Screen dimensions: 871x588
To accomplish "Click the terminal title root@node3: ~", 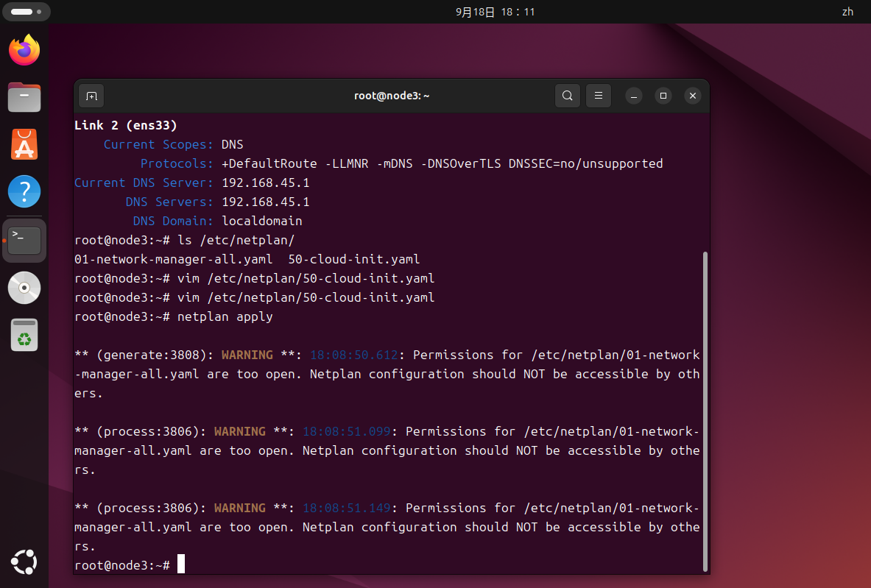I will [392, 96].
